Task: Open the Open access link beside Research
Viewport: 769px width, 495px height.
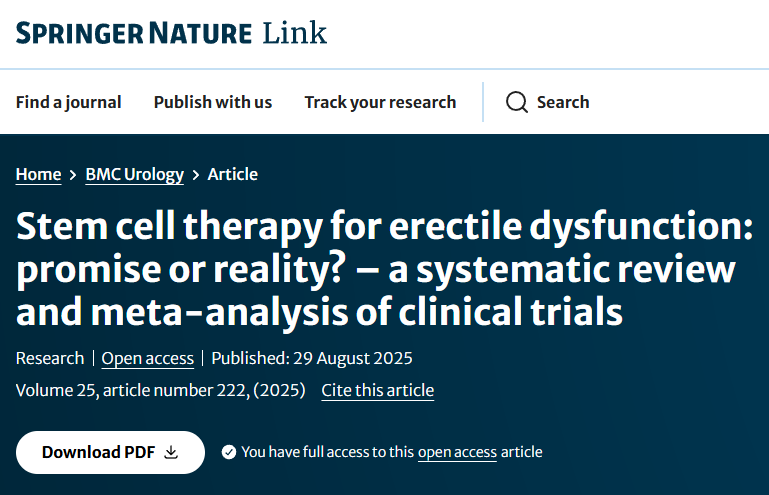Action: (x=147, y=358)
